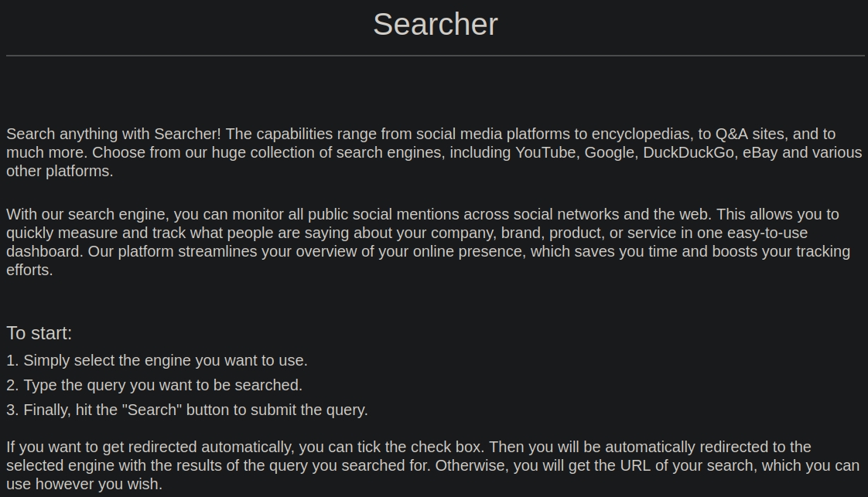Click the 'To start:' subheading
This screenshot has width=868, height=497.
(39, 333)
